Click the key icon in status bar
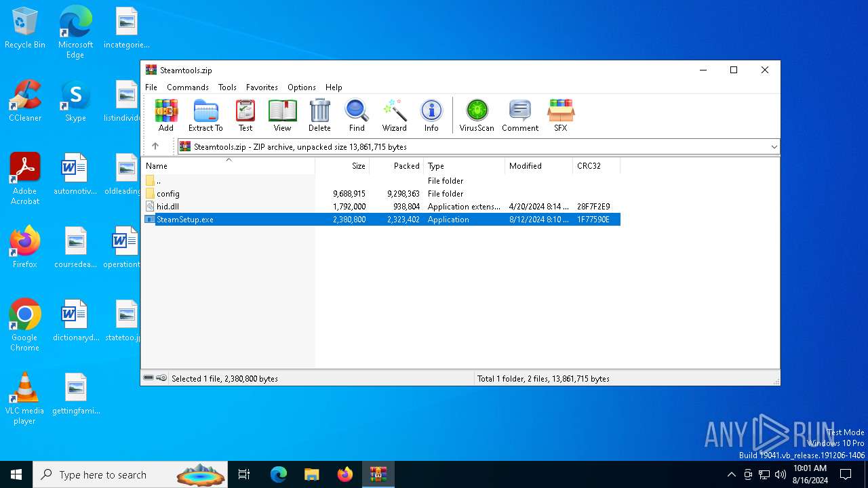Viewport: 868px width, 488px height. pyautogui.click(x=161, y=378)
